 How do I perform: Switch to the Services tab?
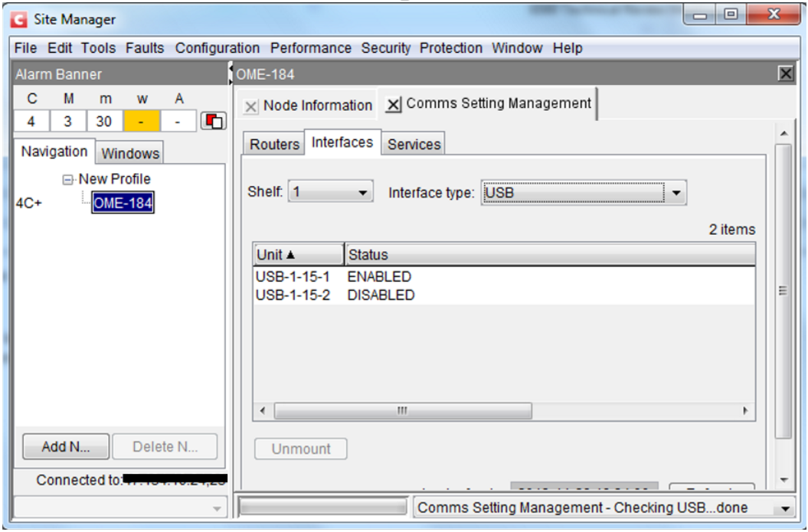click(414, 145)
